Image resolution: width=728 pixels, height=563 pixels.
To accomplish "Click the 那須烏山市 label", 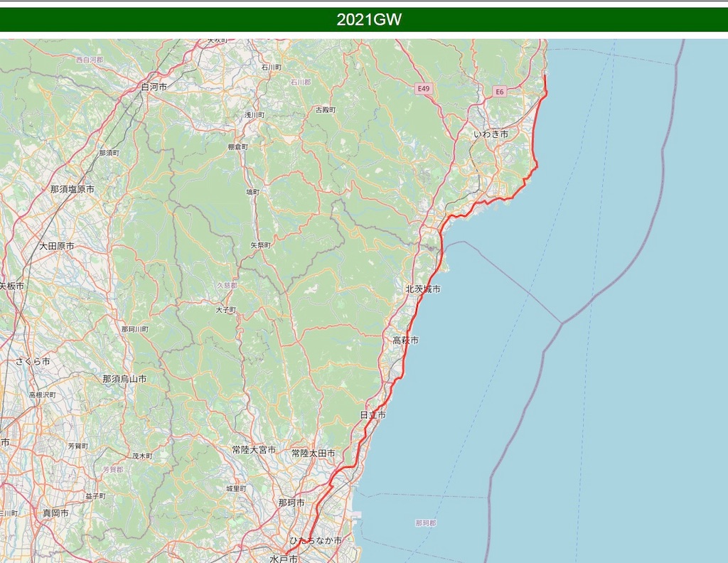I will click(x=124, y=379).
